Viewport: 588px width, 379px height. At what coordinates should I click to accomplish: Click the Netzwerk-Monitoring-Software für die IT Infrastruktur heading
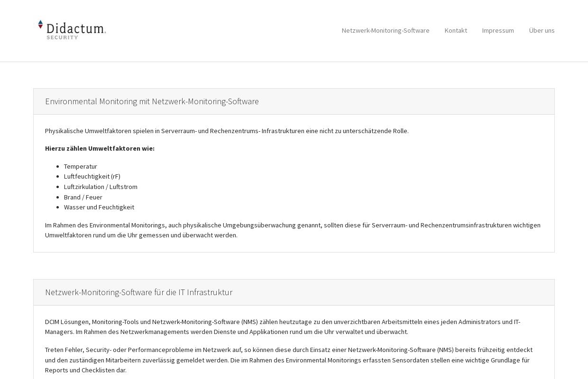coord(138,292)
